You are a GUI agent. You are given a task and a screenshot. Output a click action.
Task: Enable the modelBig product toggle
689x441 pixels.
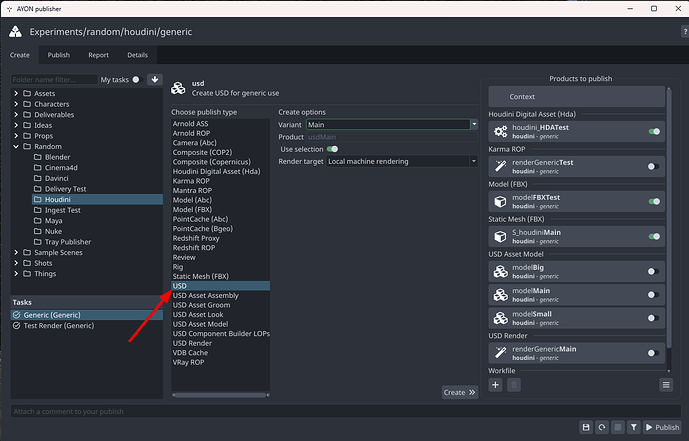coord(654,271)
